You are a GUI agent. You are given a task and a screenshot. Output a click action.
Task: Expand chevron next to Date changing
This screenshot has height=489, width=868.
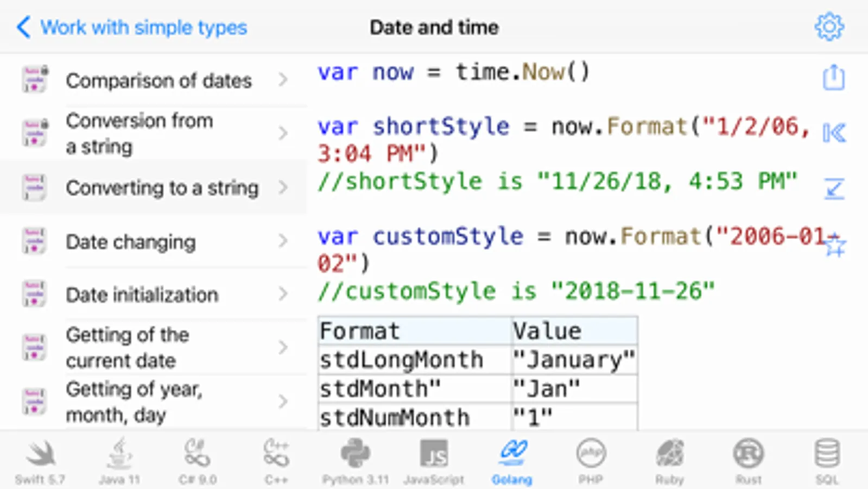[283, 241]
